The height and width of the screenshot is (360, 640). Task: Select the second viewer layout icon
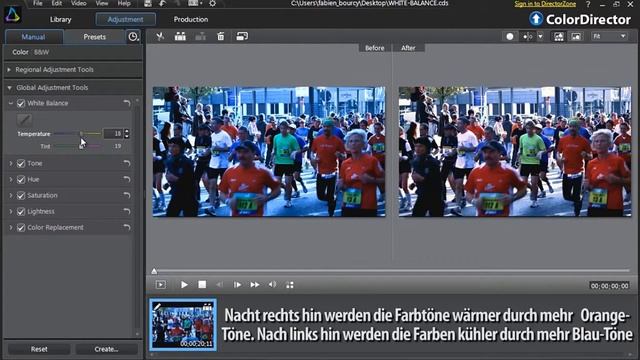[576, 37]
